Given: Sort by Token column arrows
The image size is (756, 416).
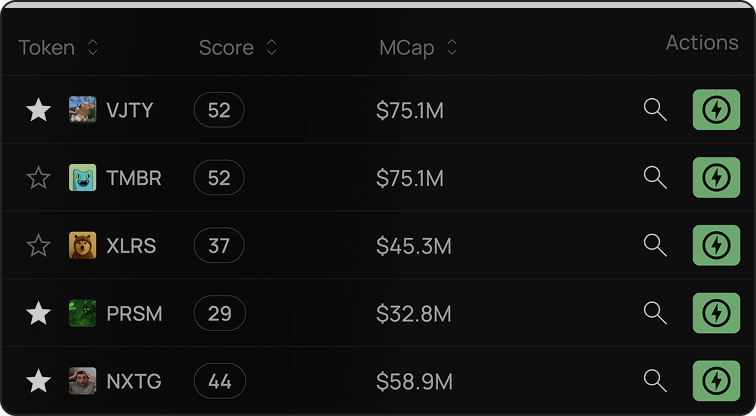Looking at the screenshot, I should pyautogui.click(x=93, y=47).
